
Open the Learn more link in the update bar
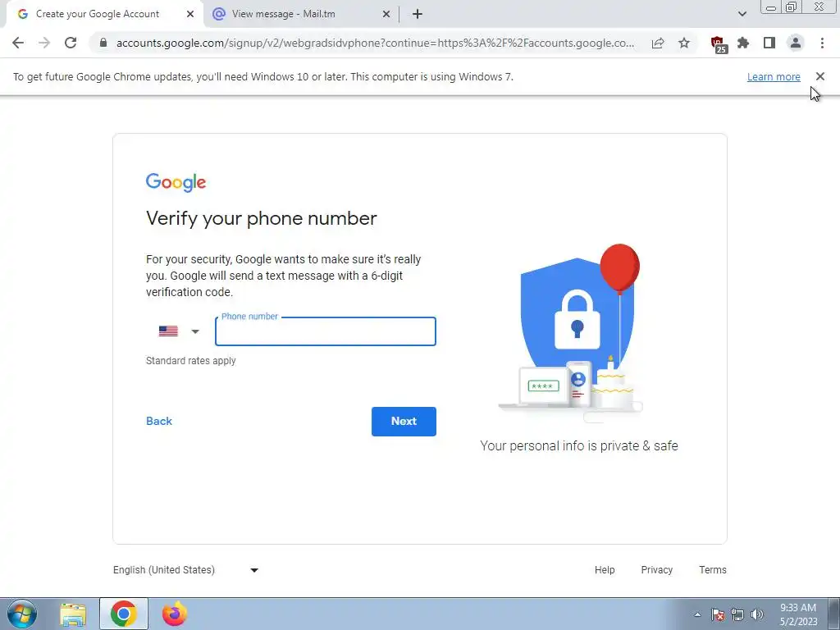774,76
